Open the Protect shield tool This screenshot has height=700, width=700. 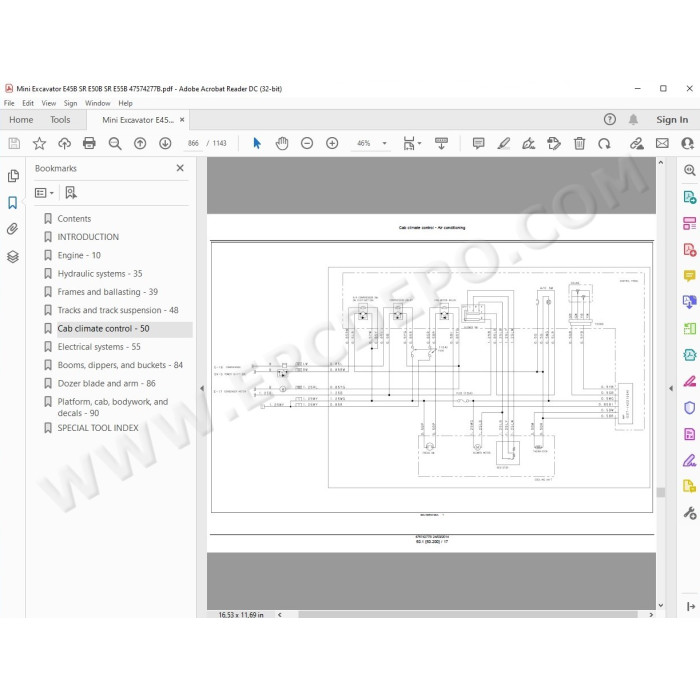689,408
